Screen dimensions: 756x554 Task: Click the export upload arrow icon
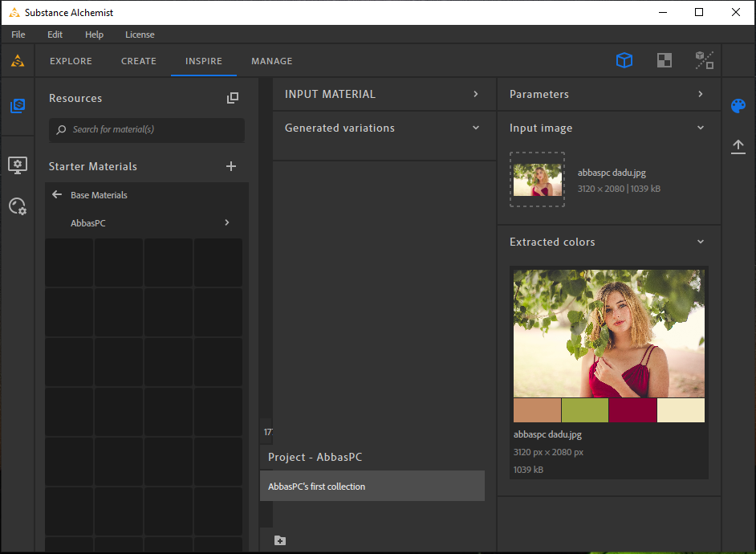pyautogui.click(x=738, y=147)
